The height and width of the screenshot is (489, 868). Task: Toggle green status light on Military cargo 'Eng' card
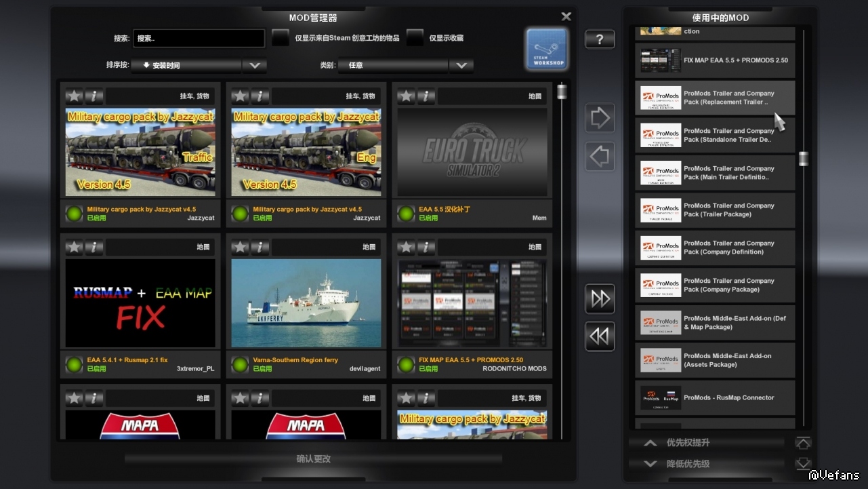(240, 214)
